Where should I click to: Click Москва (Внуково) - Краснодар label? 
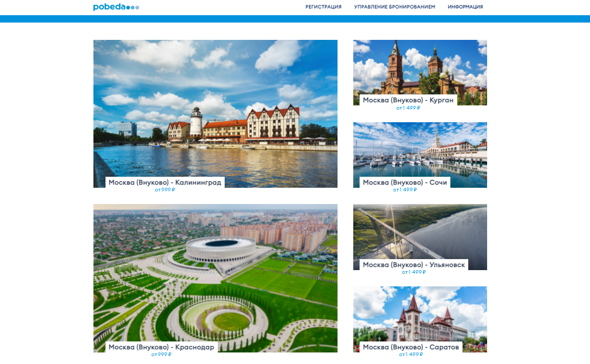[161, 347]
